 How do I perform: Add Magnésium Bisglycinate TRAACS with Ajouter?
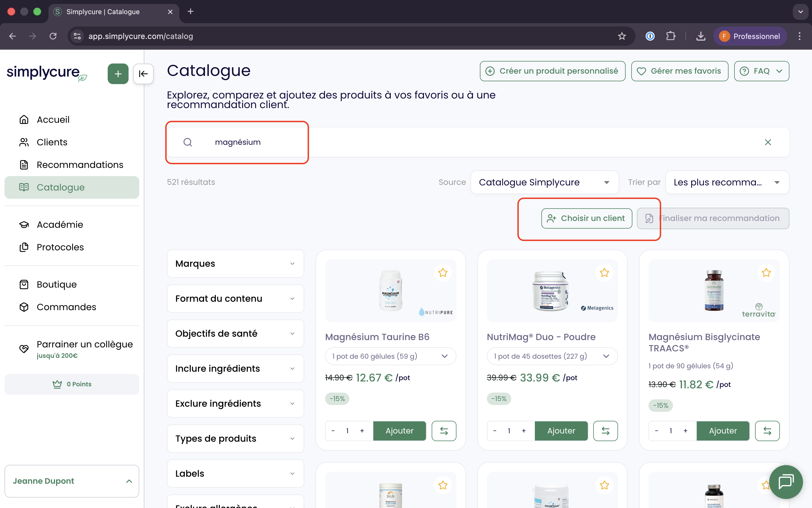tap(723, 431)
